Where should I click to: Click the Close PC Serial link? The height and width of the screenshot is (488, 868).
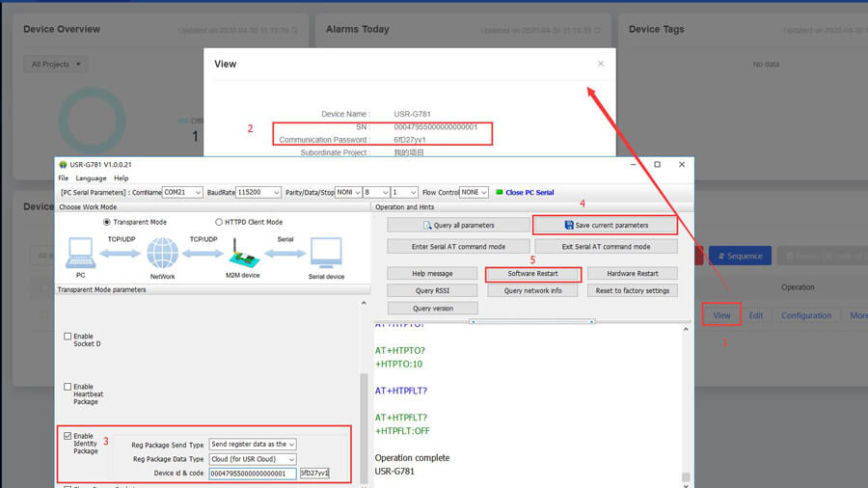tap(529, 193)
